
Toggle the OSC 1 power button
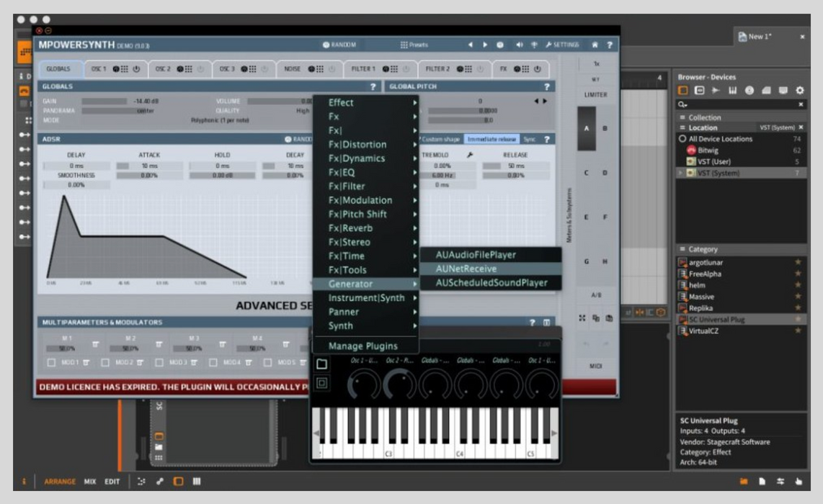pos(136,69)
